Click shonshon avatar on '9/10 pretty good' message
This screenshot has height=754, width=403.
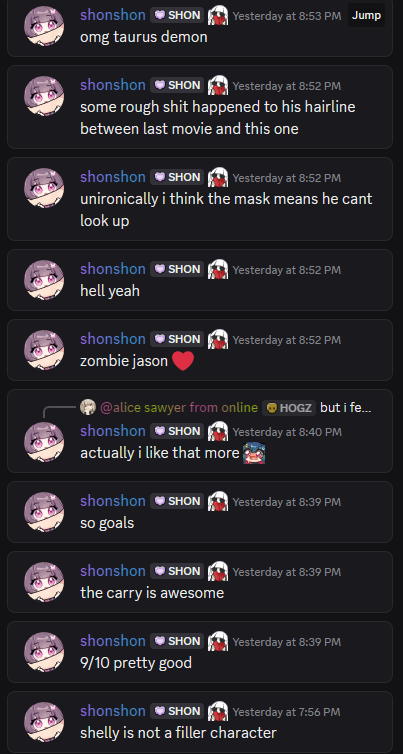(44, 652)
